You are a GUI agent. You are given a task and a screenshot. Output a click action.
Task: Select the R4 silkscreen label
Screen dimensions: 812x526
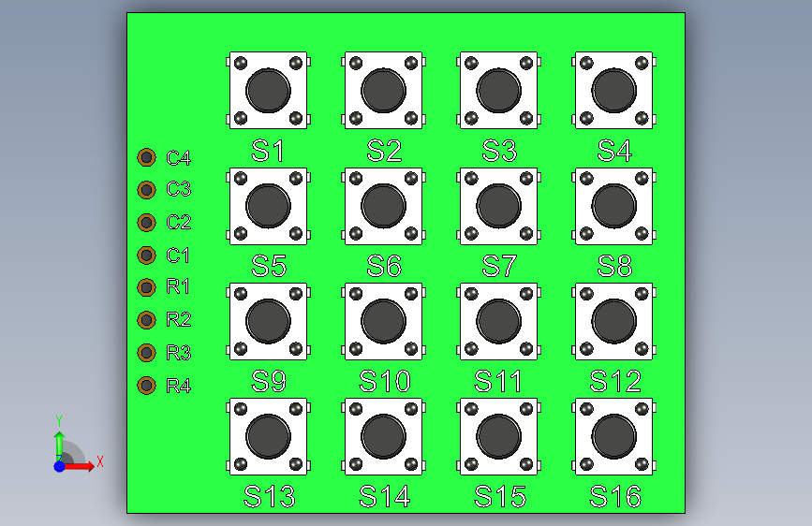click(179, 386)
